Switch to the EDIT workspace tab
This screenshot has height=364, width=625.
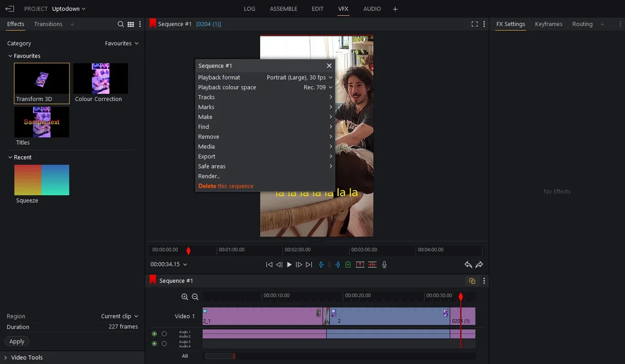[x=318, y=9]
